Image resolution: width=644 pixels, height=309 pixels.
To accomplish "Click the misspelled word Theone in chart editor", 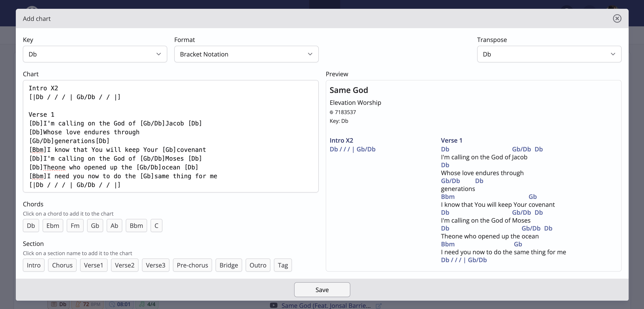I will [54, 167].
